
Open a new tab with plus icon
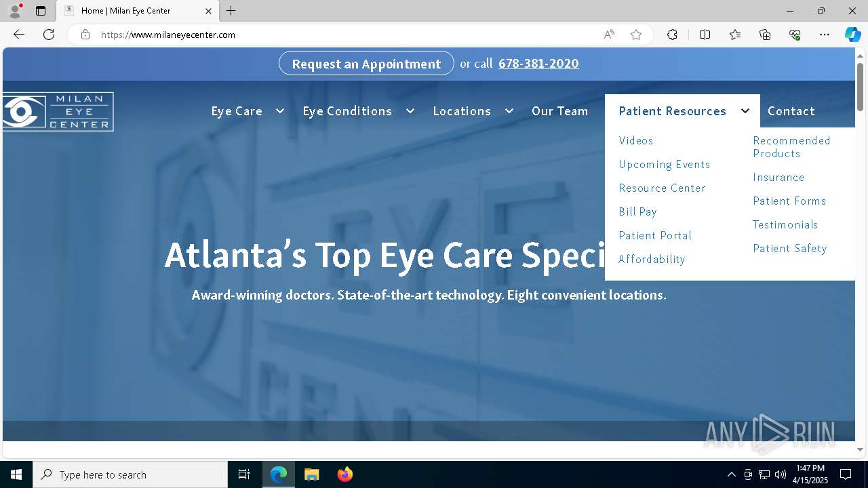coord(231,11)
